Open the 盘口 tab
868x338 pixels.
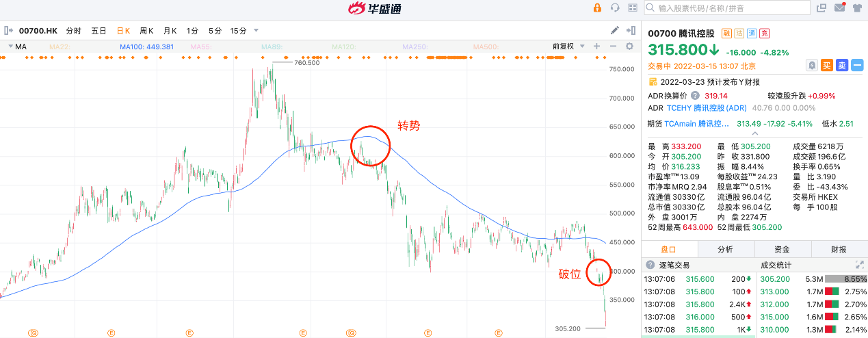670,249
